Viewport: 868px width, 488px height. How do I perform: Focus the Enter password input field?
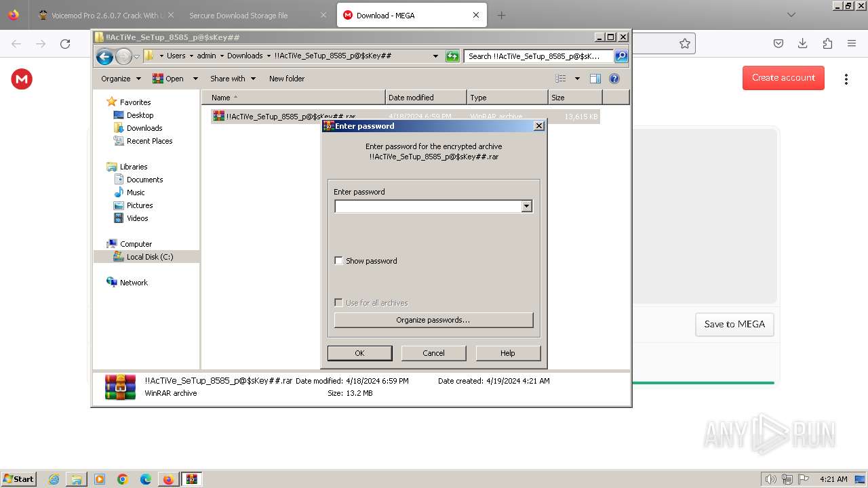[x=428, y=206]
